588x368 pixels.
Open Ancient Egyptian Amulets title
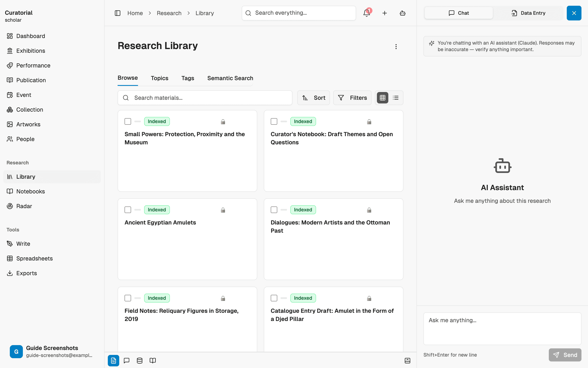click(160, 222)
